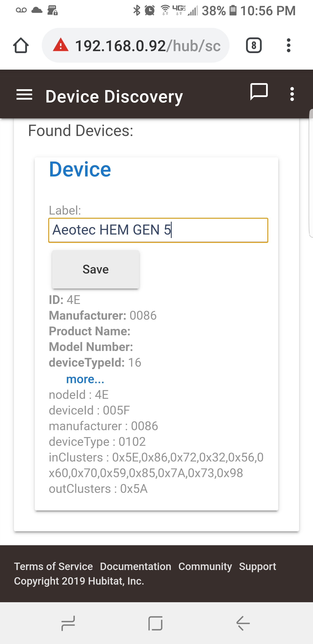The width and height of the screenshot is (313, 644).
Task: Open the Terms of Service link
Action: pos(53,567)
